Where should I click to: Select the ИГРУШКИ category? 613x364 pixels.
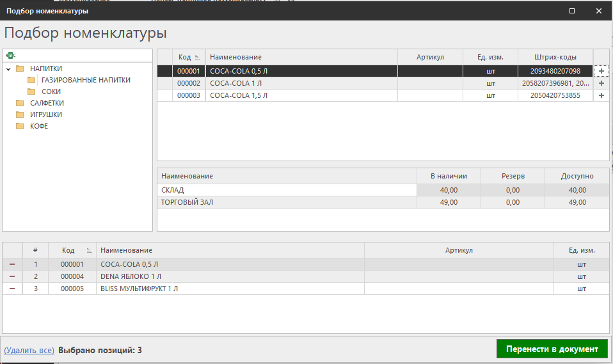coord(45,115)
